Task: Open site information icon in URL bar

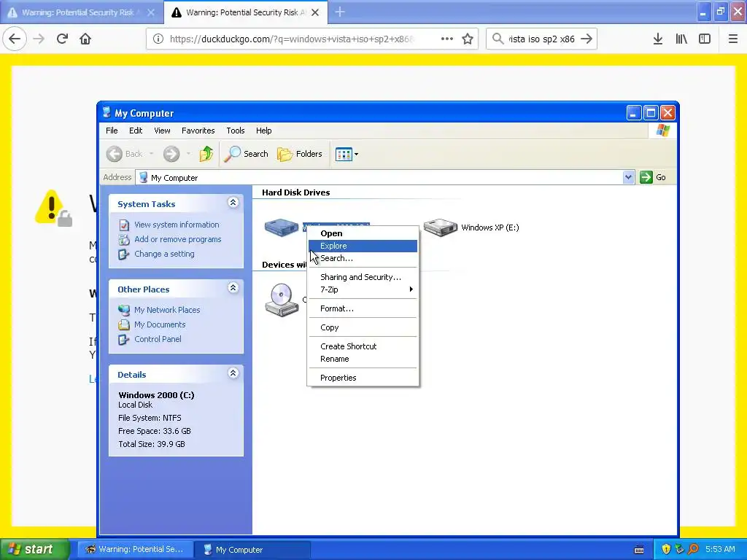Action: pos(158,39)
